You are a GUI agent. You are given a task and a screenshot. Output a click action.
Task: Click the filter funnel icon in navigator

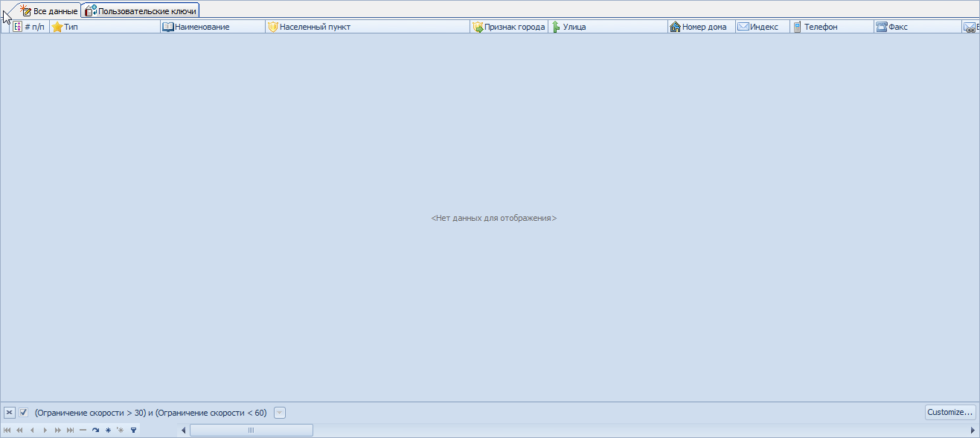[x=133, y=430]
